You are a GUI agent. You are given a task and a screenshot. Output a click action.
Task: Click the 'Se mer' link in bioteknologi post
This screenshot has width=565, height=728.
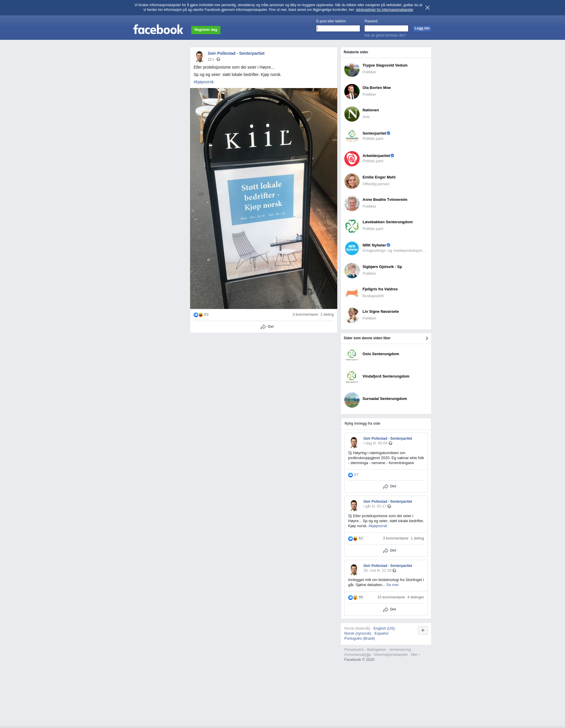pos(393,585)
